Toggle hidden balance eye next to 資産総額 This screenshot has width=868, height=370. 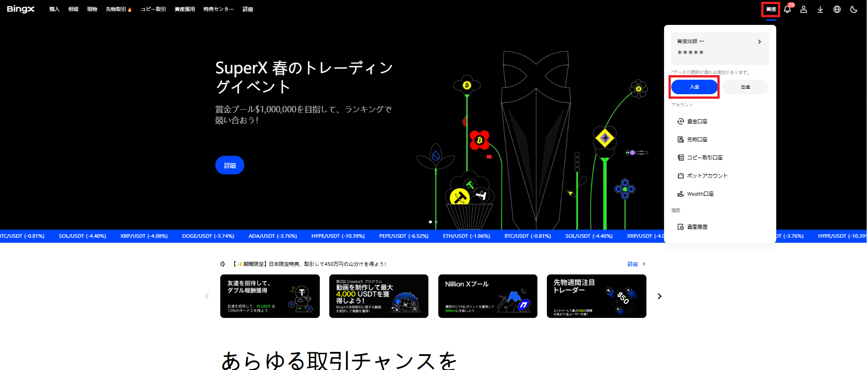pos(702,41)
